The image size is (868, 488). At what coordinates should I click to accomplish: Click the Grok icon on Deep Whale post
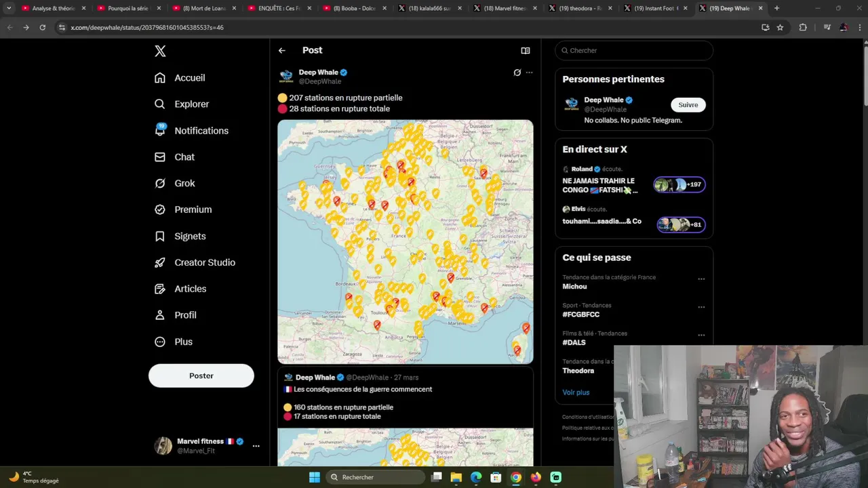(517, 73)
